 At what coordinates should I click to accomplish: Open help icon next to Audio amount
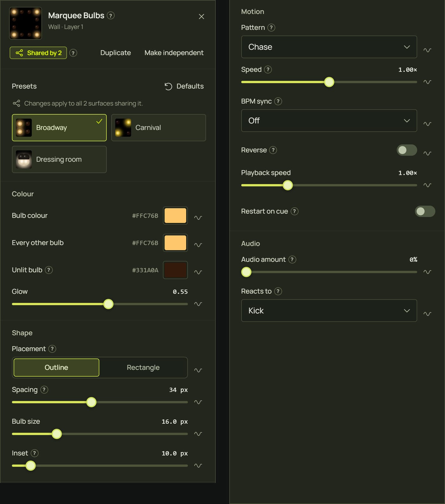pos(292,259)
